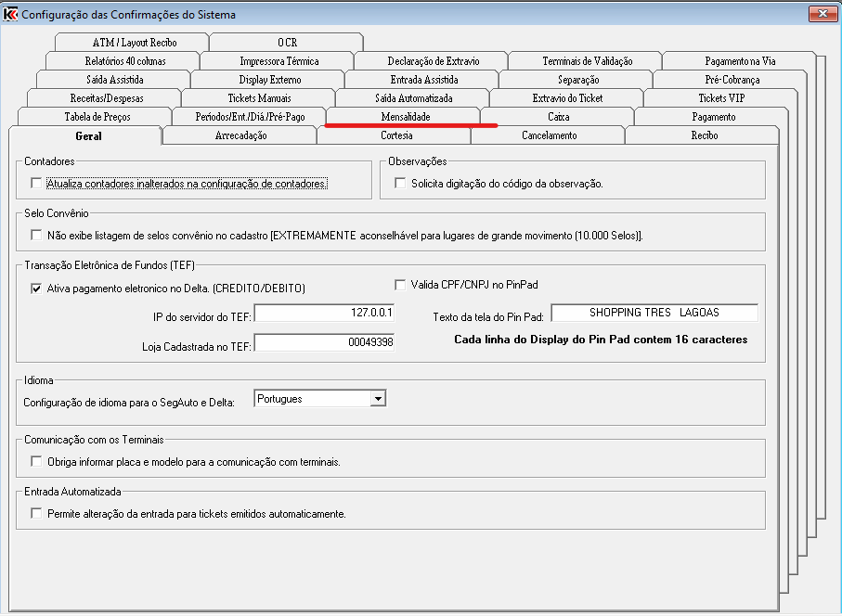
Task: Uncheck Ativa pagamento eletrônico no Delta
Action: [x=37, y=289]
